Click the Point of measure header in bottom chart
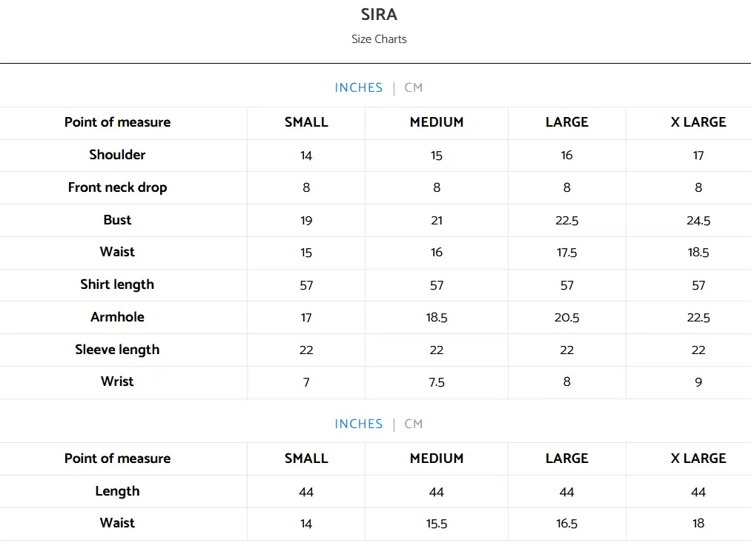The image size is (751, 560). 117,459
